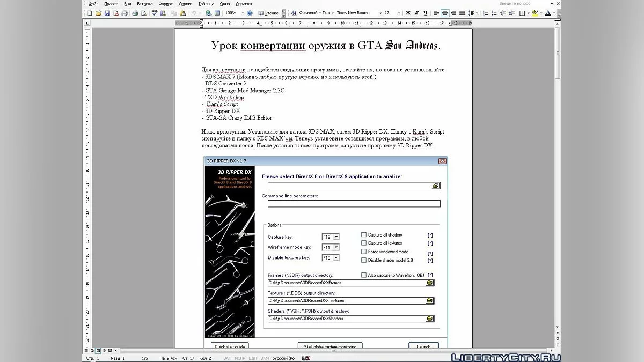Image resolution: width=644 pixels, height=362 pixels.
Task: Click the Permission icon in the toolbar
Action: (116, 13)
